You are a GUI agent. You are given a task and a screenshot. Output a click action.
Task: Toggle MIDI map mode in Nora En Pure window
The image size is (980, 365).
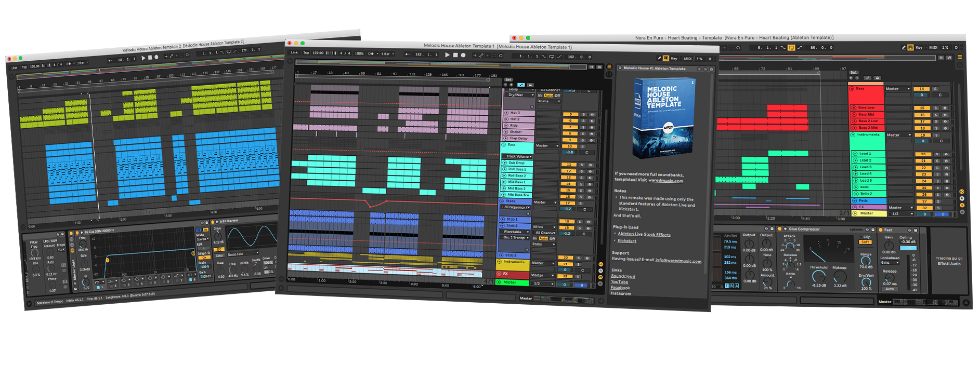tap(934, 47)
